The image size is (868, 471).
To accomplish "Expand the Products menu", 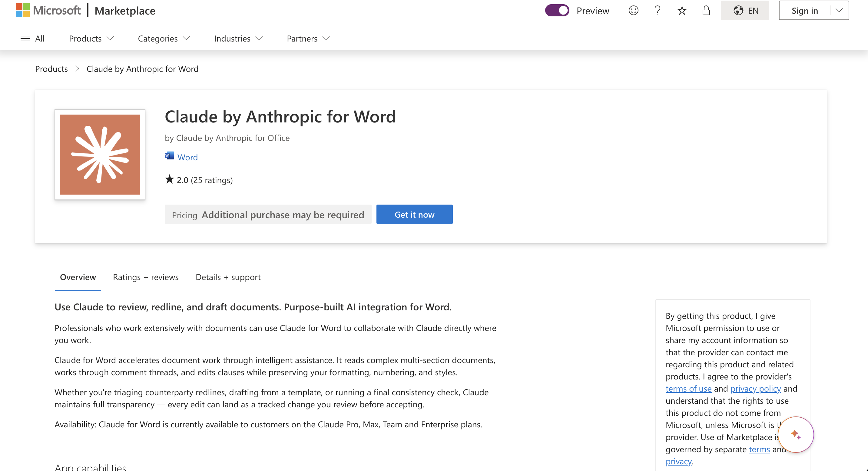I will (x=91, y=38).
